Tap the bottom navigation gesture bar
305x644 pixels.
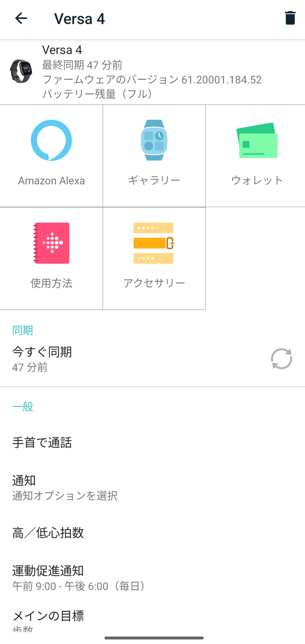(154, 638)
